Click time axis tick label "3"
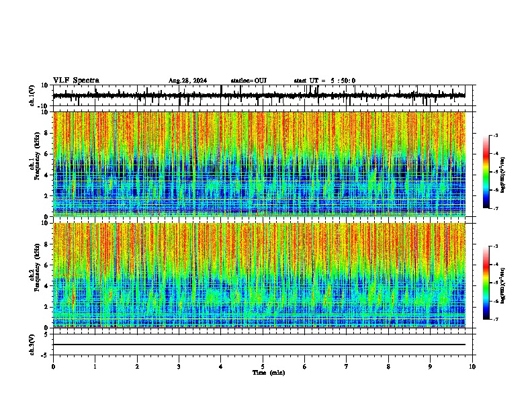Viewport: 532px width, 411px height. 179,367
